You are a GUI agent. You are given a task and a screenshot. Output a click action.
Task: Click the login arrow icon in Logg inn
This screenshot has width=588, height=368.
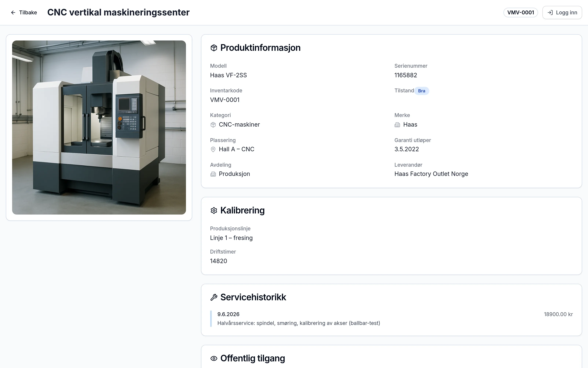point(550,12)
